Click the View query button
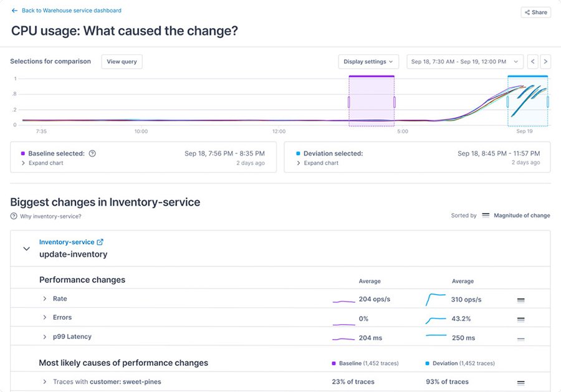561x392 pixels. coord(122,61)
